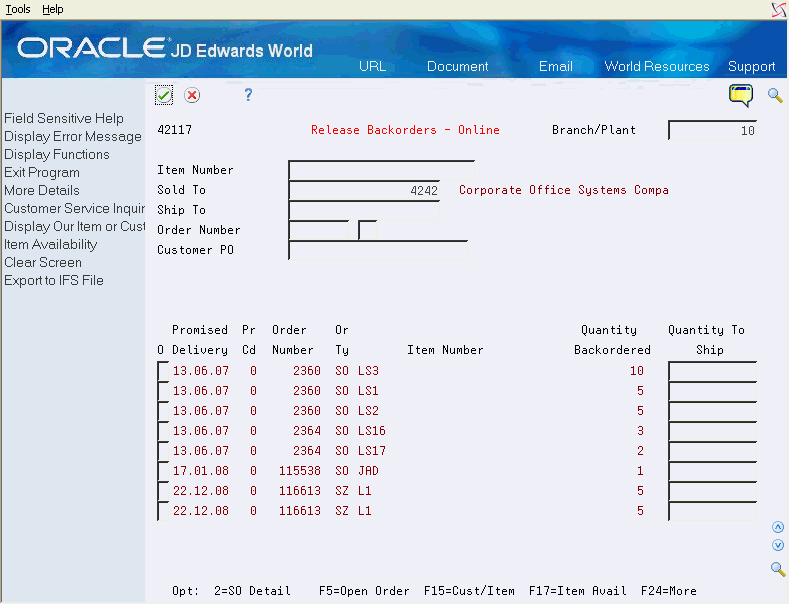
Task: Select Display Our Item or Cust option
Action: click(74, 226)
